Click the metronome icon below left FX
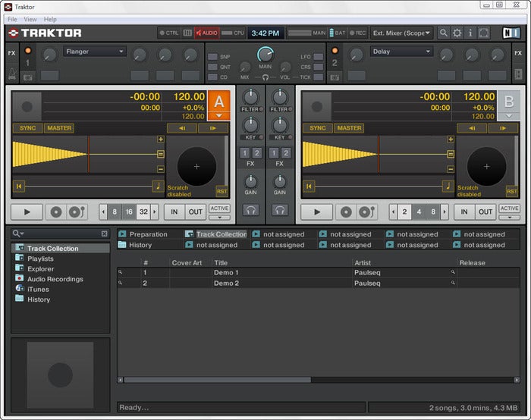 [x=12, y=74]
